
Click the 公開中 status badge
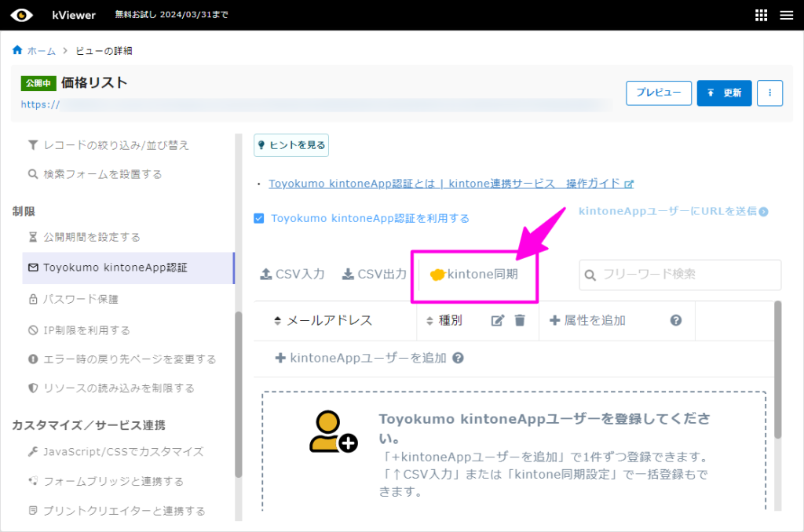(x=38, y=83)
